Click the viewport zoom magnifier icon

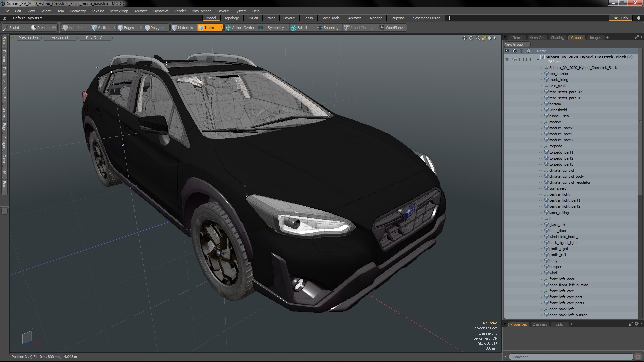(x=478, y=38)
